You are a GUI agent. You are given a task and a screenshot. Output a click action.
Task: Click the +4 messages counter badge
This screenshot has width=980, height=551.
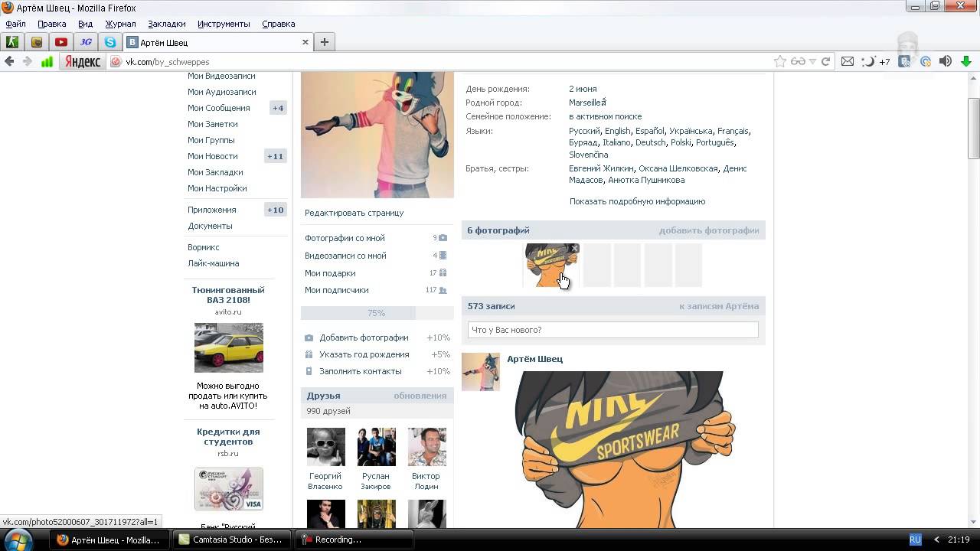pos(278,108)
